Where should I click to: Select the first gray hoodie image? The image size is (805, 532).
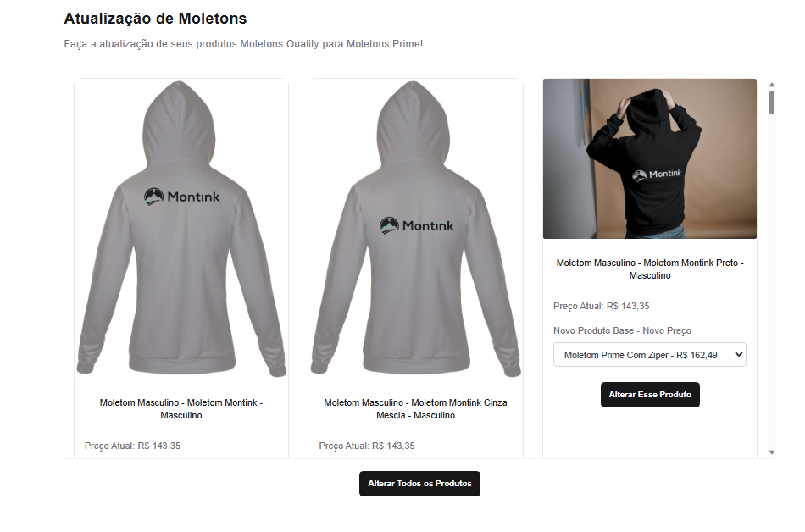pyautogui.click(x=181, y=228)
